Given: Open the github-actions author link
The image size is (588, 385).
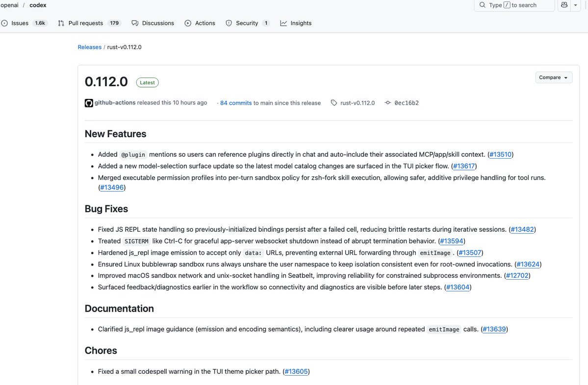Looking at the screenshot, I should coord(115,102).
